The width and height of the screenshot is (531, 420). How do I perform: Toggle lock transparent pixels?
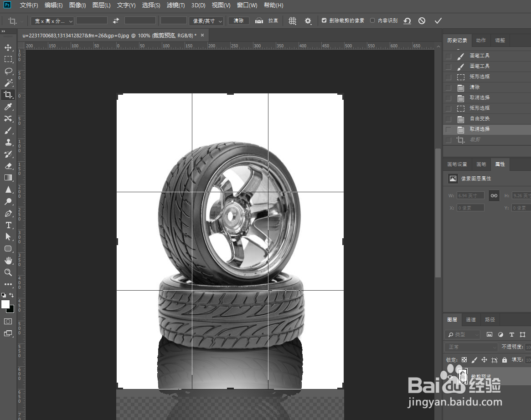click(x=464, y=360)
